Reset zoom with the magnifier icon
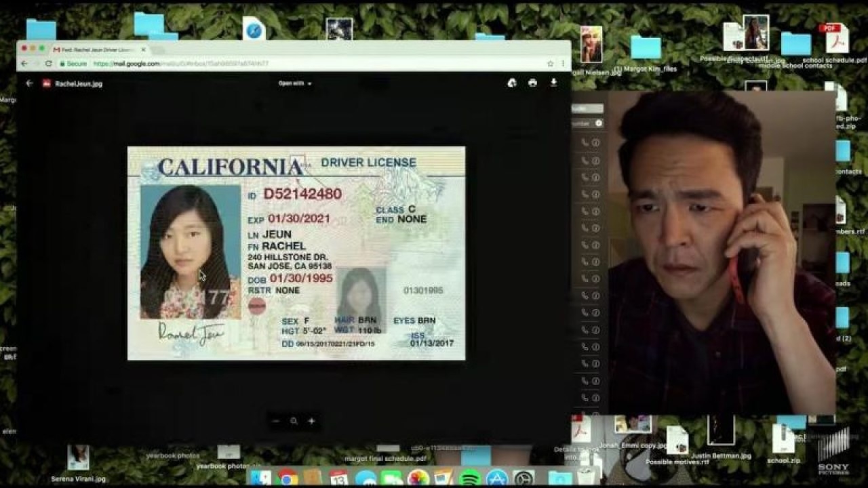Image resolution: width=868 pixels, height=488 pixels. (x=294, y=421)
